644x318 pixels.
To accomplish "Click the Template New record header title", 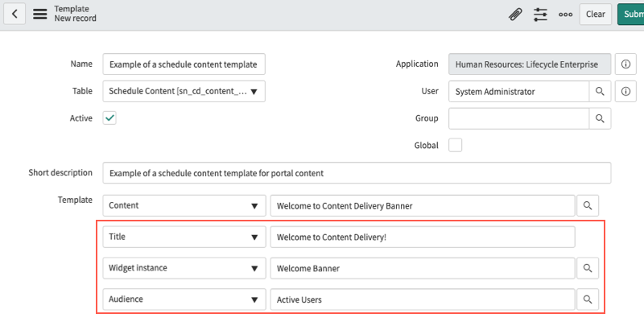I will coord(75,14).
